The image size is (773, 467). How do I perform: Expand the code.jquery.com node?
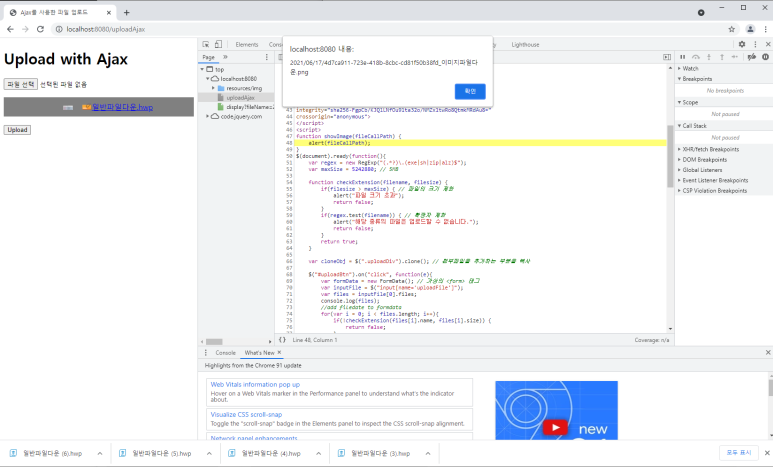(x=208, y=116)
